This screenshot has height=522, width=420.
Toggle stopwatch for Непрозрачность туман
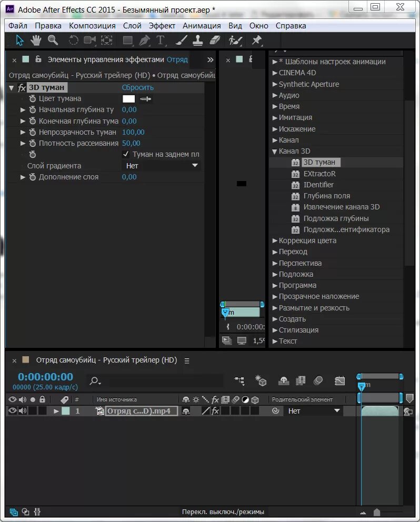point(32,132)
